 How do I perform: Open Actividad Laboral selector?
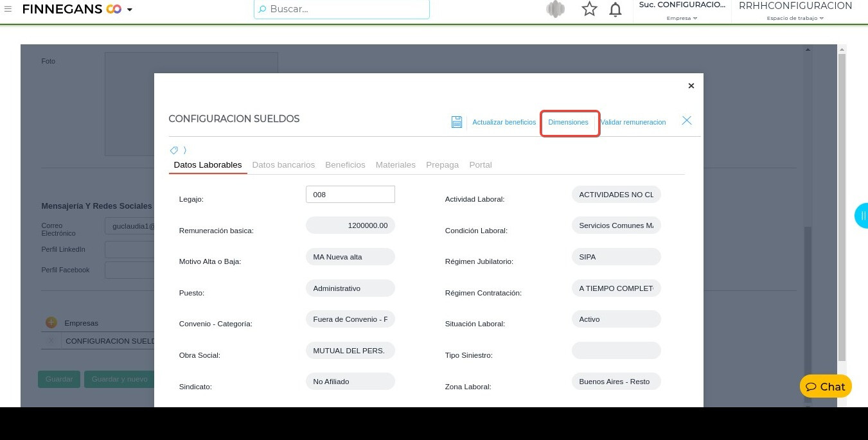616,195
